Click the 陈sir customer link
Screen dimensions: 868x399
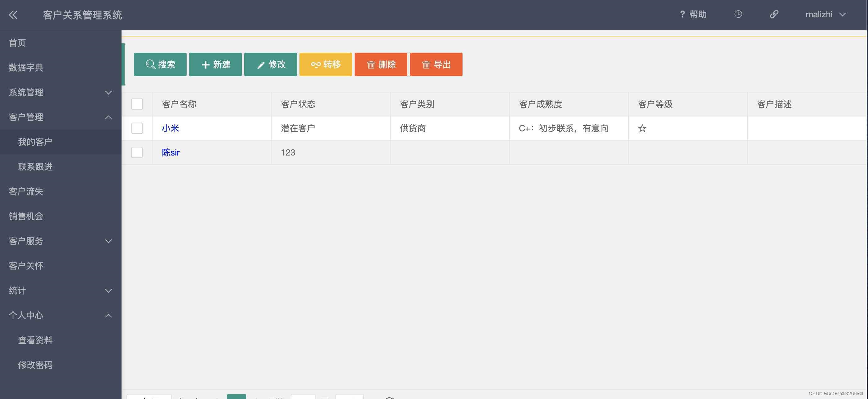tap(170, 152)
